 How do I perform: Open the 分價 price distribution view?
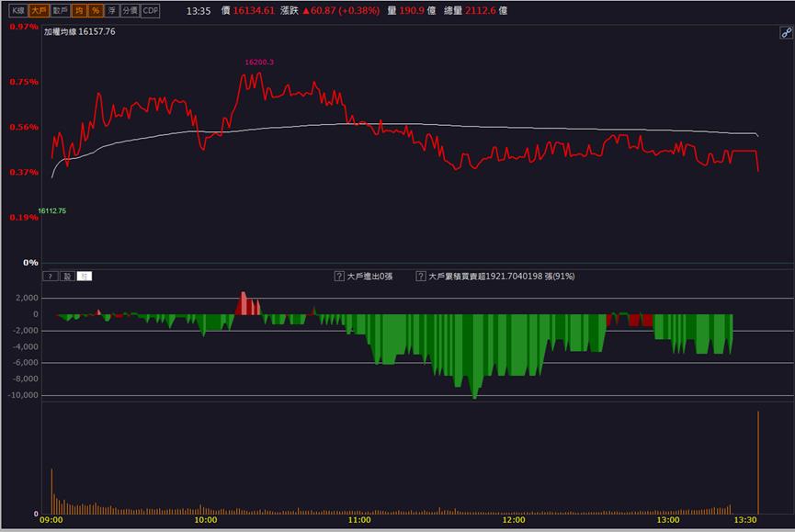click(x=130, y=11)
